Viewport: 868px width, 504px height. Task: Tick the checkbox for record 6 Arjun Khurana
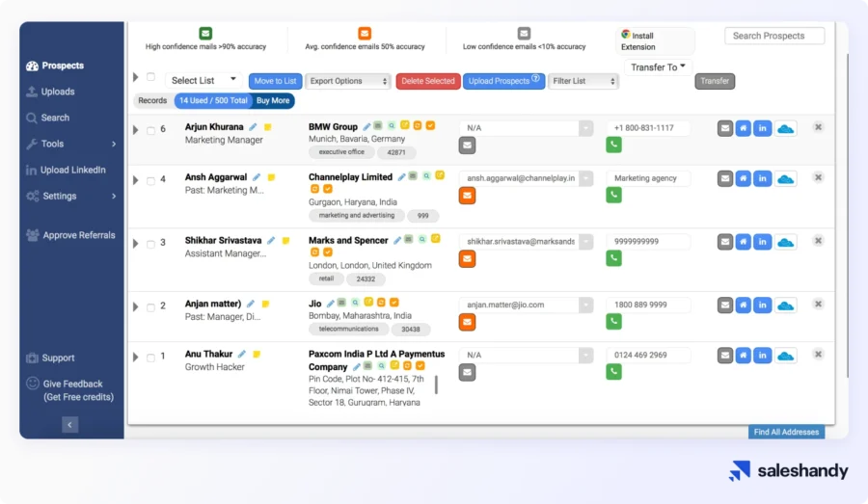(150, 130)
